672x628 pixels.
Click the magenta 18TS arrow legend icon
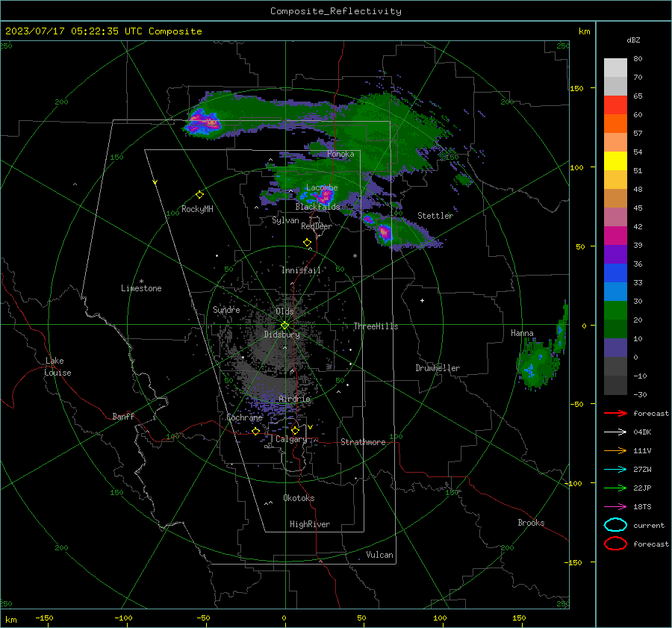point(615,506)
